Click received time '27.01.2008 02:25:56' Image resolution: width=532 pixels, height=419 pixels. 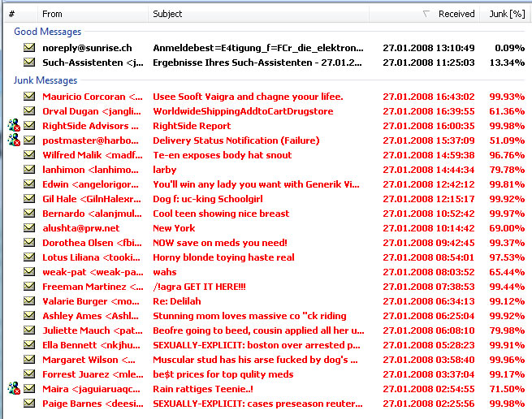click(x=429, y=404)
